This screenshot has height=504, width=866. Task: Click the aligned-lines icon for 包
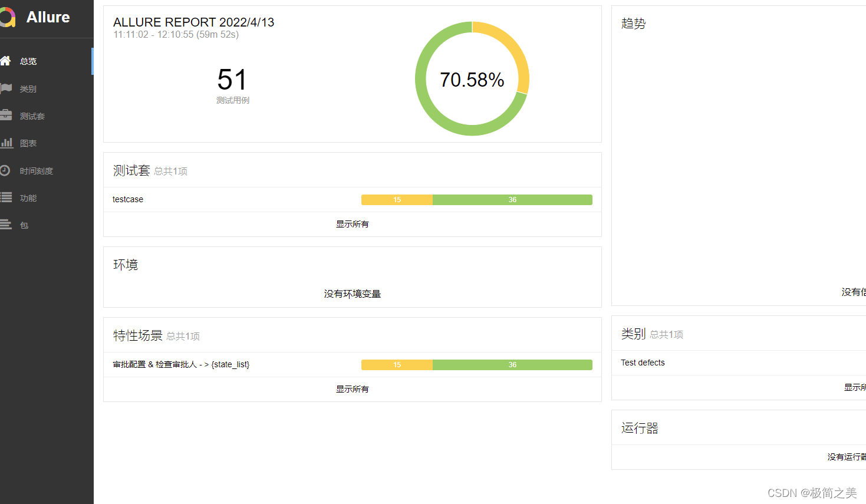(5, 225)
